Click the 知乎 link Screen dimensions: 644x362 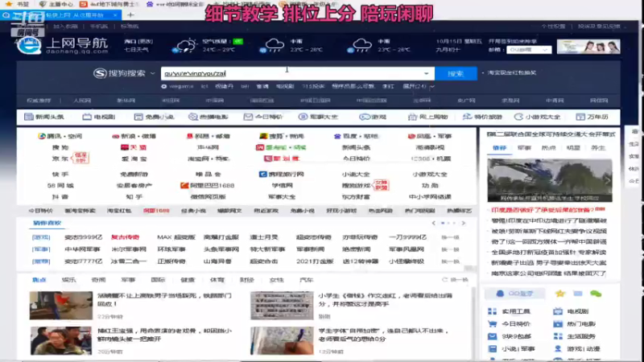134,197
